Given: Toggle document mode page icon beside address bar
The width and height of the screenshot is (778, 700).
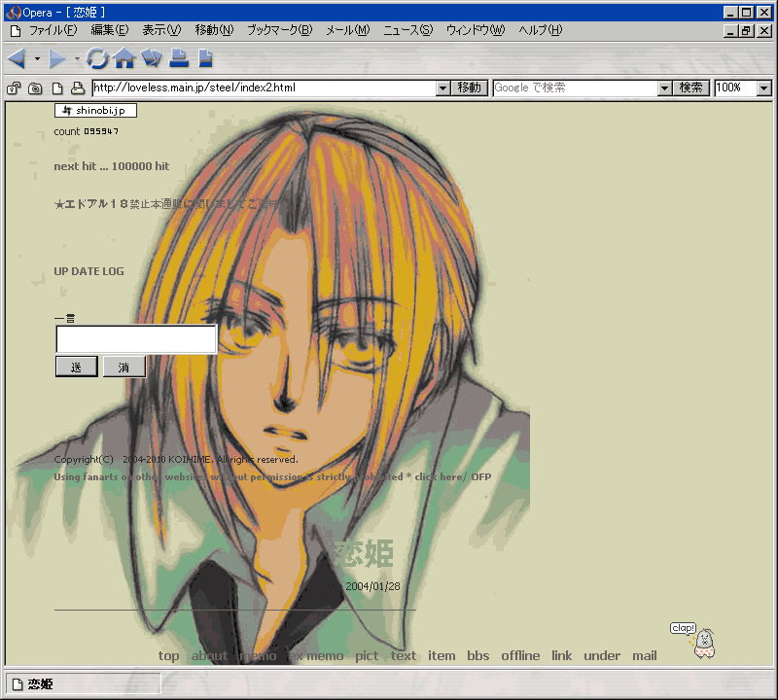Looking at the screenshot, I should tap(57, 88).
